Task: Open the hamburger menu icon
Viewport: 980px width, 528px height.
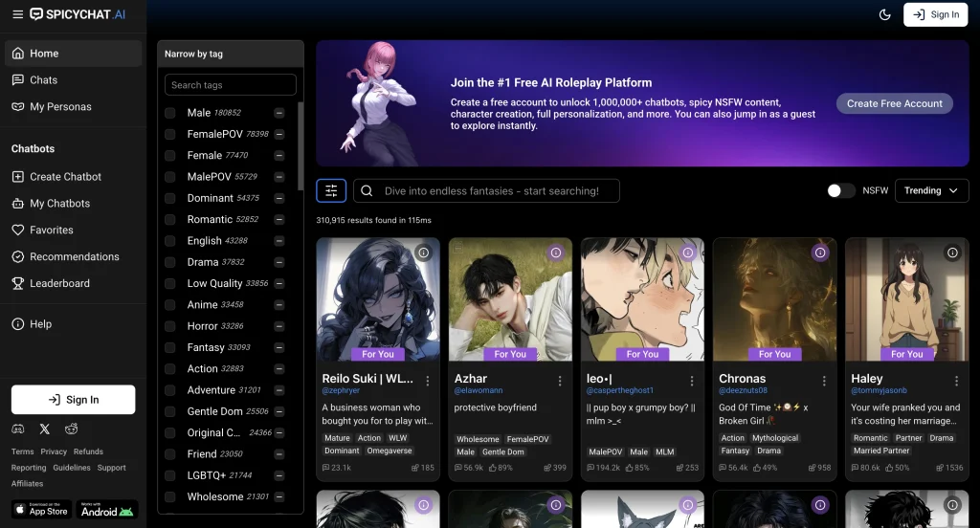Action: [17, 14]
